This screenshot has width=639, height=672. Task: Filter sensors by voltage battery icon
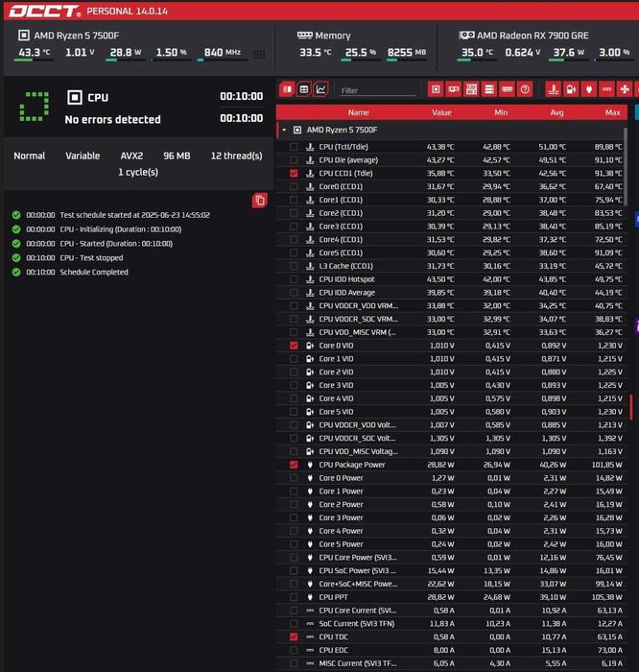[571, 89]
